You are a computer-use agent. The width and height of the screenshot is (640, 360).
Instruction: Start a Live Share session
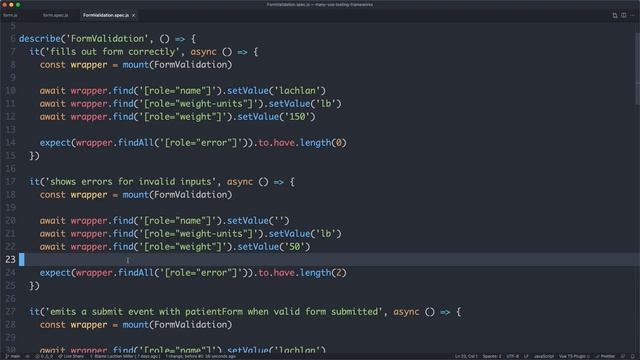(71, 356)
